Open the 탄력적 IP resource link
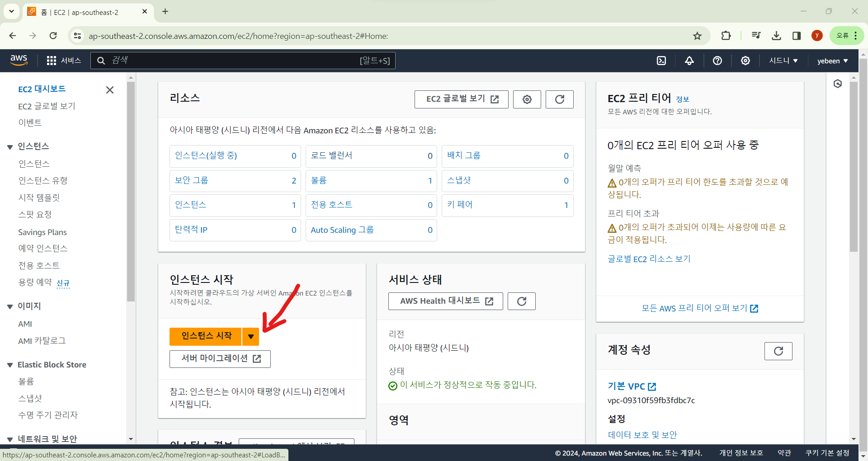Image resolution: width=868 pixels, height=461 pixels. pos(191,230)
